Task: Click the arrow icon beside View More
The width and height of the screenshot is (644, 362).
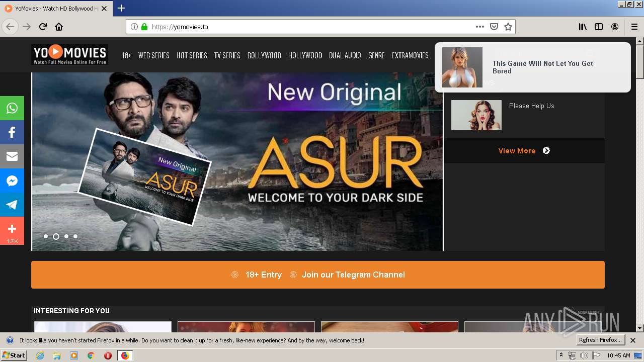Action: (x=546, y=150)
